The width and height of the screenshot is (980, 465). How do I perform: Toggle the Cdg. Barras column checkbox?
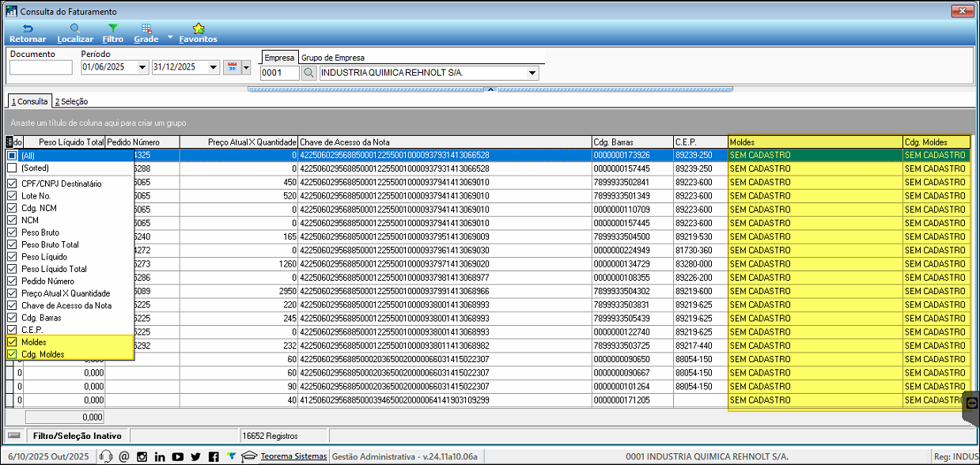[x=12, y=318]
